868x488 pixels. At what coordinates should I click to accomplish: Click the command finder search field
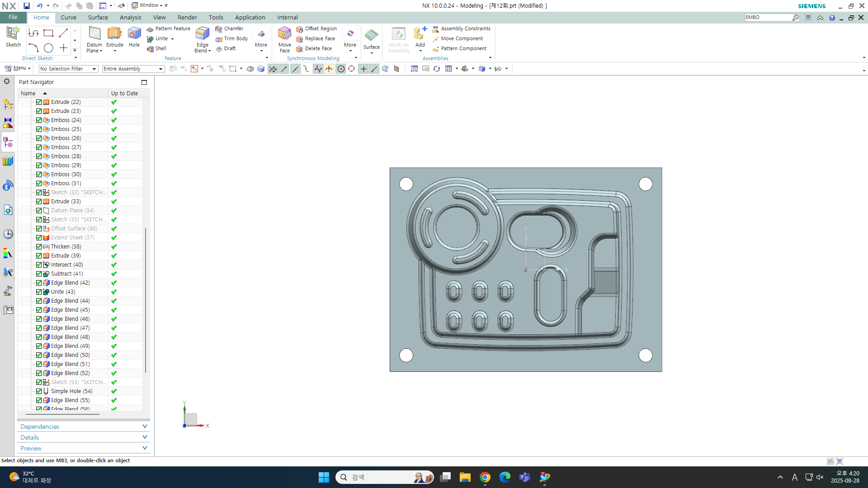point(768,17)
